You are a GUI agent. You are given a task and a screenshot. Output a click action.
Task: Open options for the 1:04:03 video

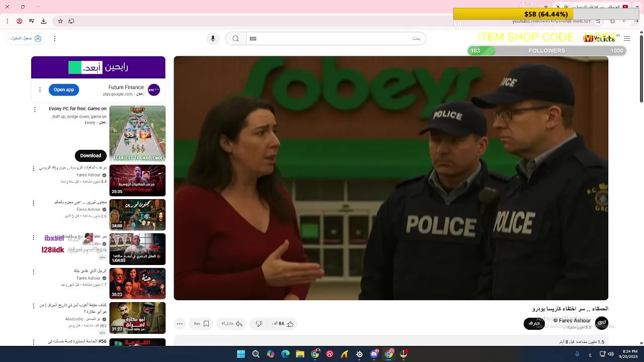tap(34, 237)
